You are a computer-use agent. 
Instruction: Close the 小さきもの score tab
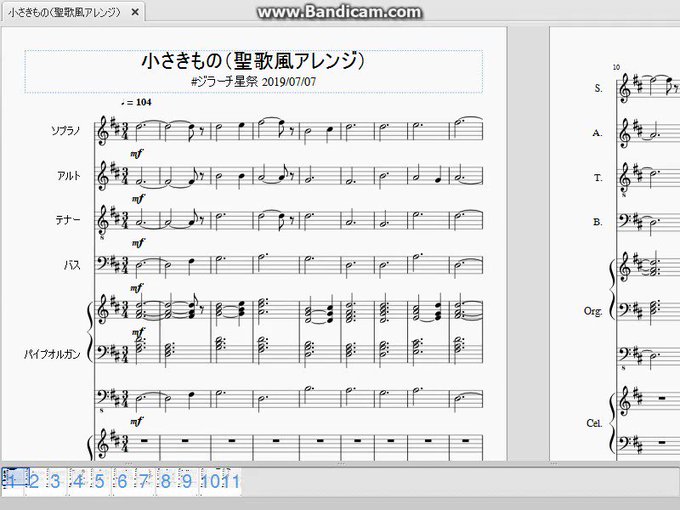(x=135, y=13)
